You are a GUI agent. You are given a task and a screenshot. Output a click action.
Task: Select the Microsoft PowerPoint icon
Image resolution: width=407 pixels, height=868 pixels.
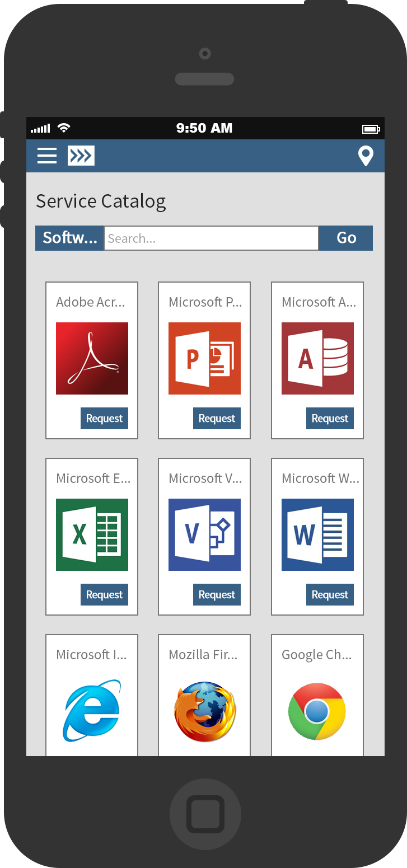[x=204, y=358]
